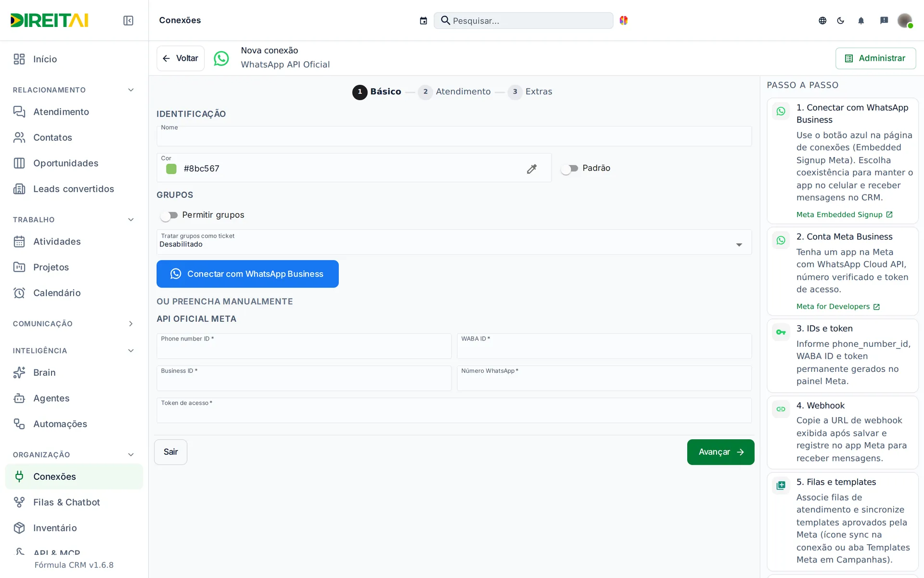Click the colorful brain icon beside search
This screenshot has width=924, height=578.
[x=624, y=20]
